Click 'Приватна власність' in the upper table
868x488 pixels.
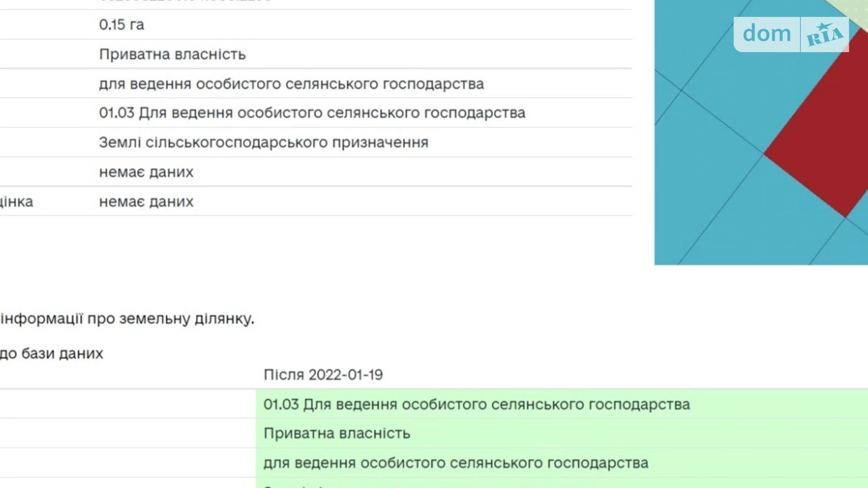172,54
